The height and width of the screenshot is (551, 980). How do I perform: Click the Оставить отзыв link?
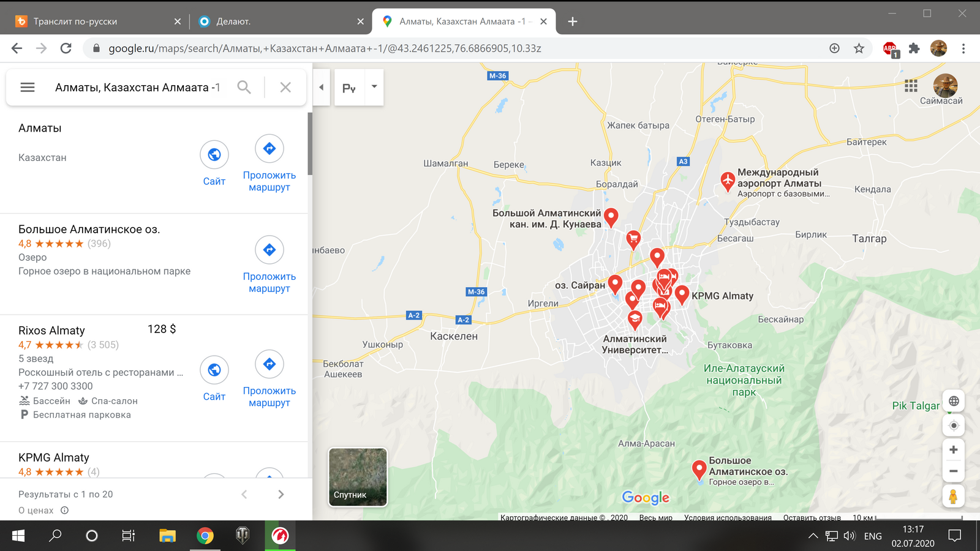point(812,517)
